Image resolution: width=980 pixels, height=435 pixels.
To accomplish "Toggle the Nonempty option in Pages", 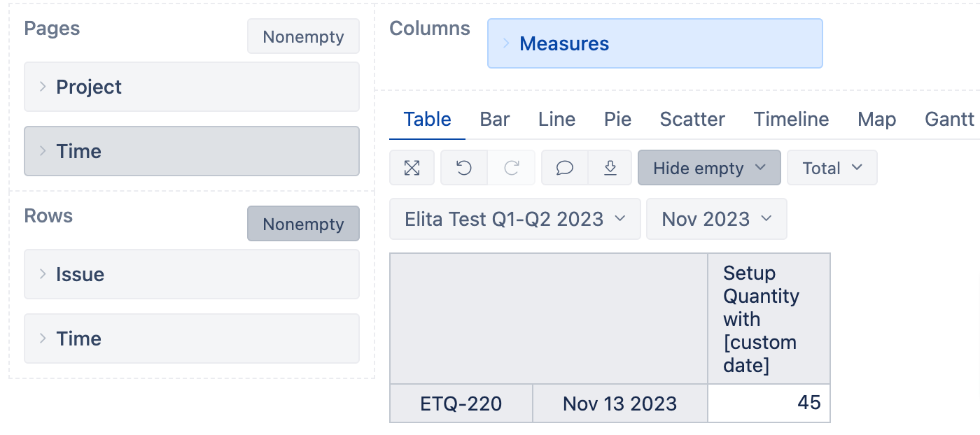I will coord(303,36).
